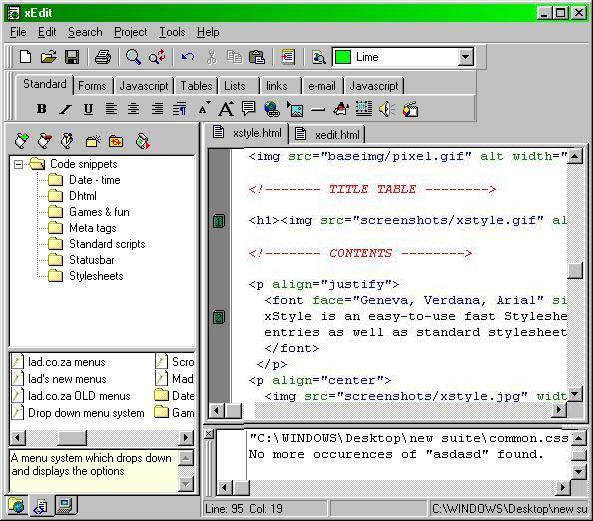Switch to the Tables toolbar tab
593x521 pixels.
pos(196,86)
